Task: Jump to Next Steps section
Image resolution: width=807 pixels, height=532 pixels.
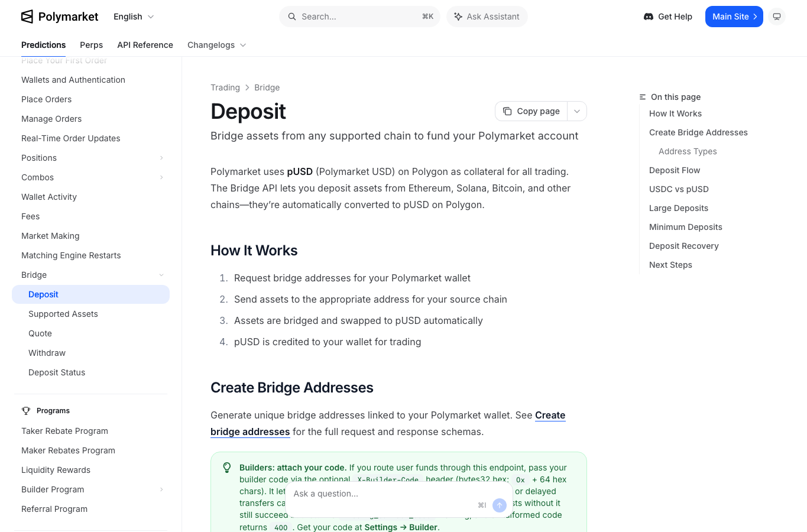Action: tap(670, 265)
